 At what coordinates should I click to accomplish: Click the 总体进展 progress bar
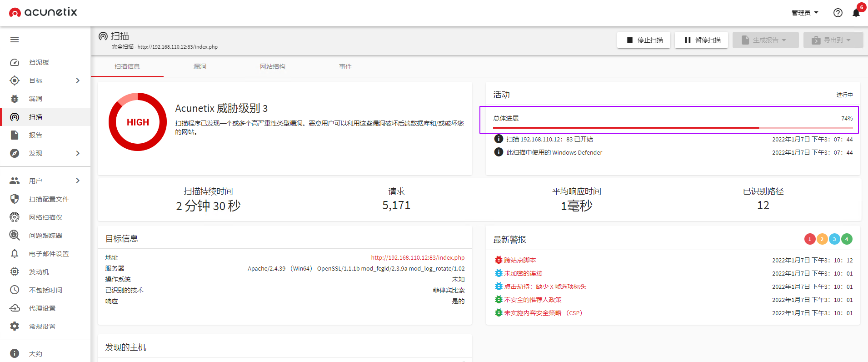(x=673, y=128)
